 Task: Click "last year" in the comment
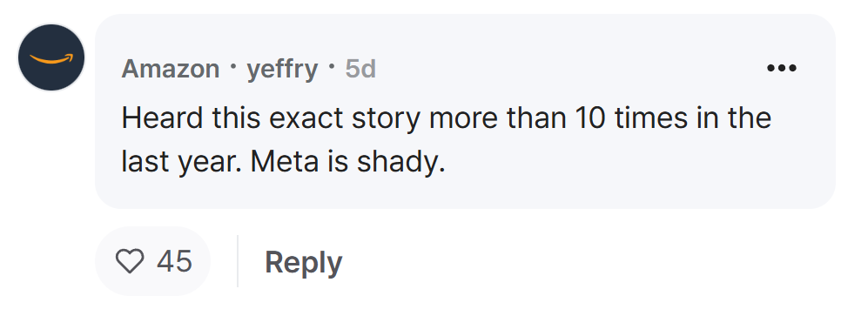tap(180, 162)
